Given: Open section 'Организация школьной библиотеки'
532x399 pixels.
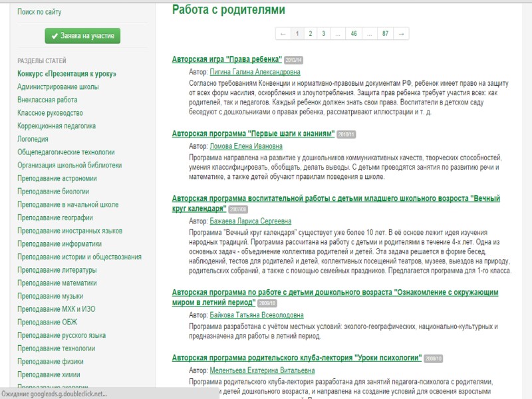Looking at the screenshot, I should click(x=69, y=165).
